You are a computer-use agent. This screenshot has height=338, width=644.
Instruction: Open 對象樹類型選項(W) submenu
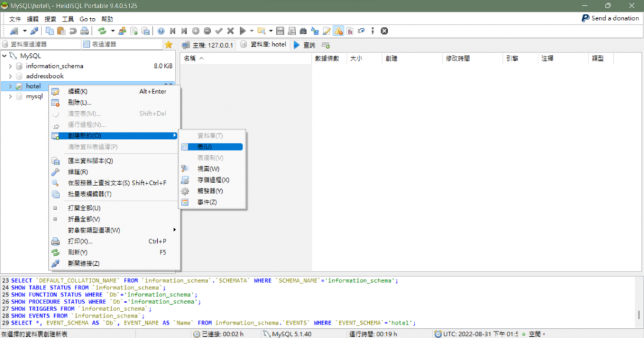point(114,231)
